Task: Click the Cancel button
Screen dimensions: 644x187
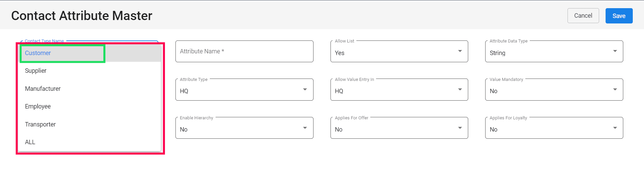Action: [x=583, y=16]
